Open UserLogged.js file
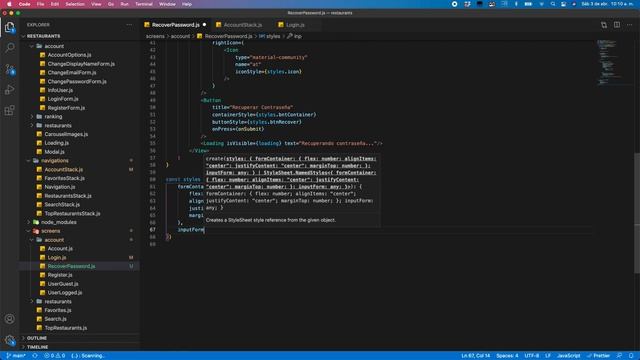Viewport: 640px width, 360px height. [x=64, y=293]
